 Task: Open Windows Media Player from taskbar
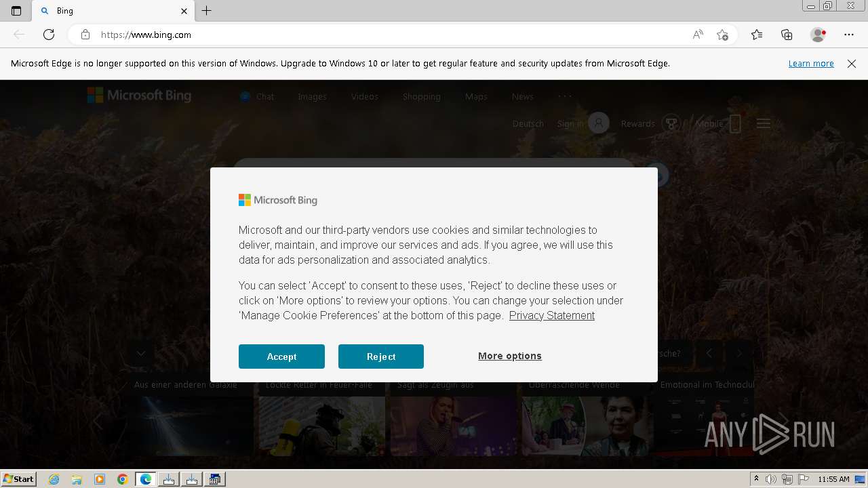point(100,479)
